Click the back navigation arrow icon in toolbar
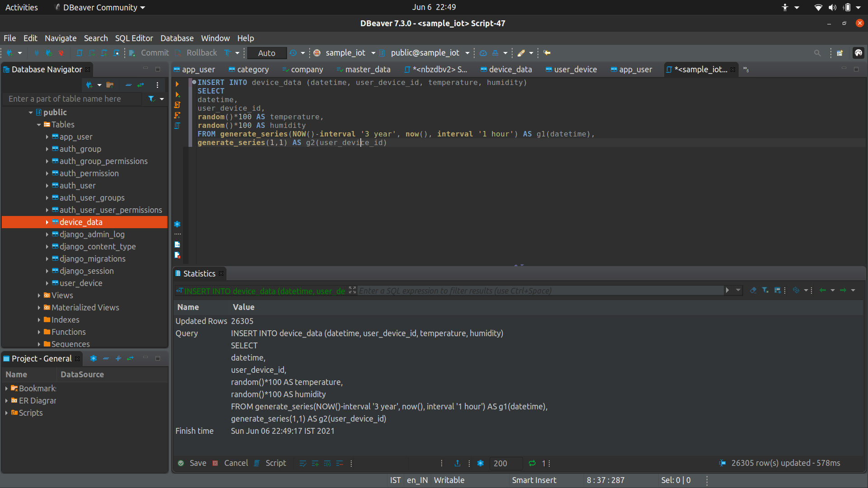 [547, 53]
